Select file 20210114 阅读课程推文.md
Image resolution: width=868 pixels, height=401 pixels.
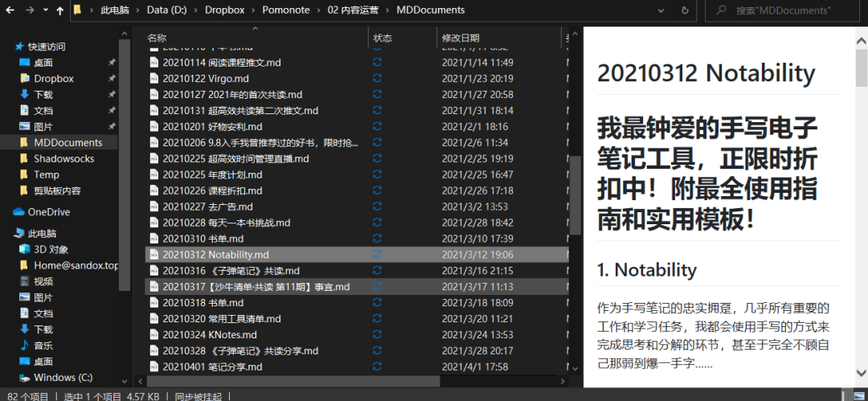[222, 63]
